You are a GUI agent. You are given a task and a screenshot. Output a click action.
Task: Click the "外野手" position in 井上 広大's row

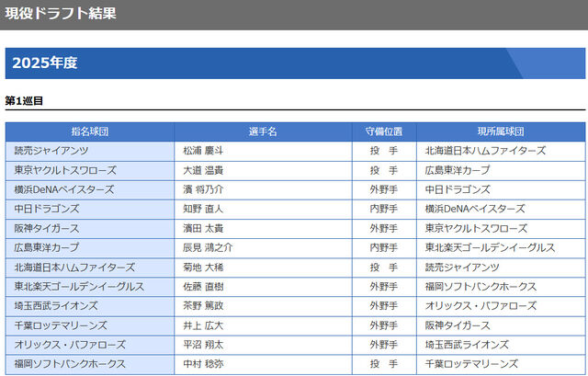click(x=384, y=325)
